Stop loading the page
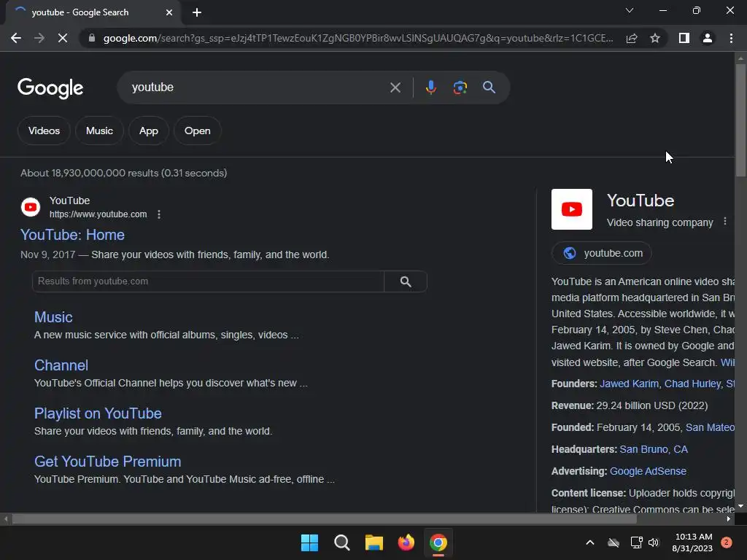Image resolution: width=747 pixels, height=560 pixels. pos(63,38)
